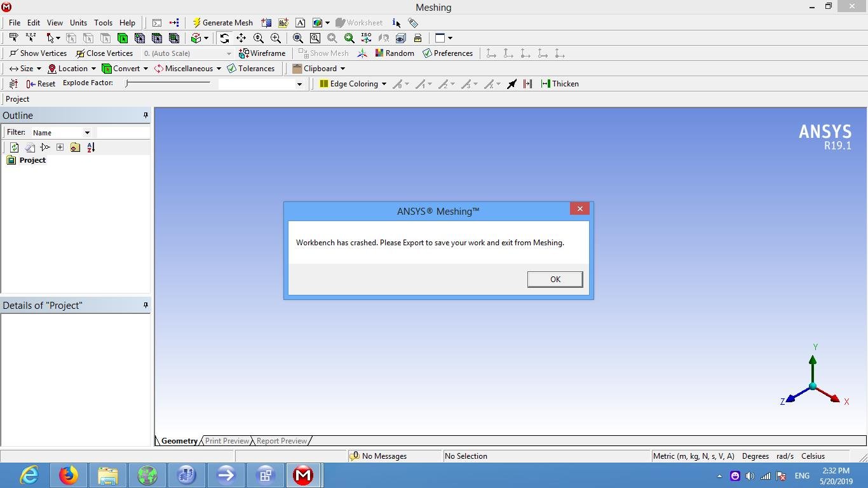
Task: Switch to the Report Preview tab
Action: pyautogui.click(x=281, y=441)
